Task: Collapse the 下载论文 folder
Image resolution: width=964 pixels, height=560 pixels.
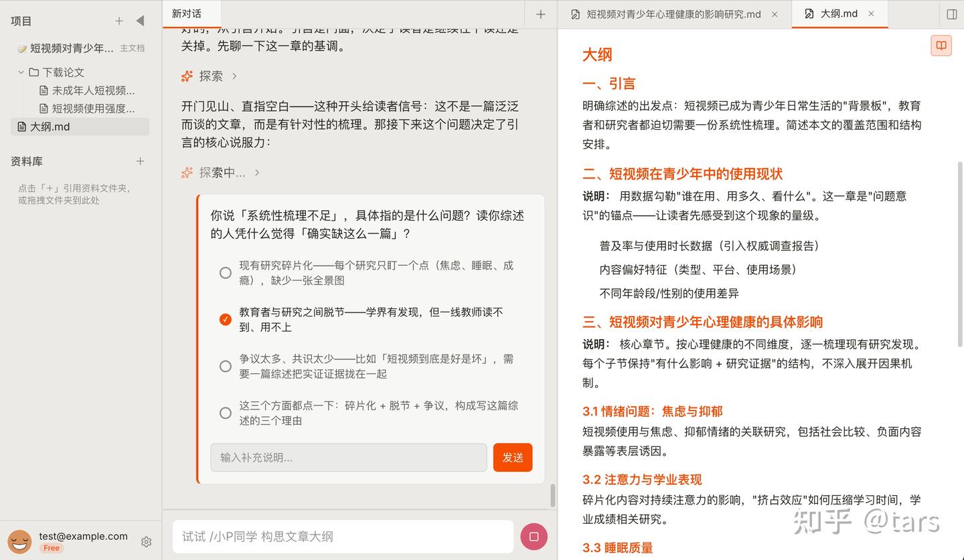Action: click(21, 72)
